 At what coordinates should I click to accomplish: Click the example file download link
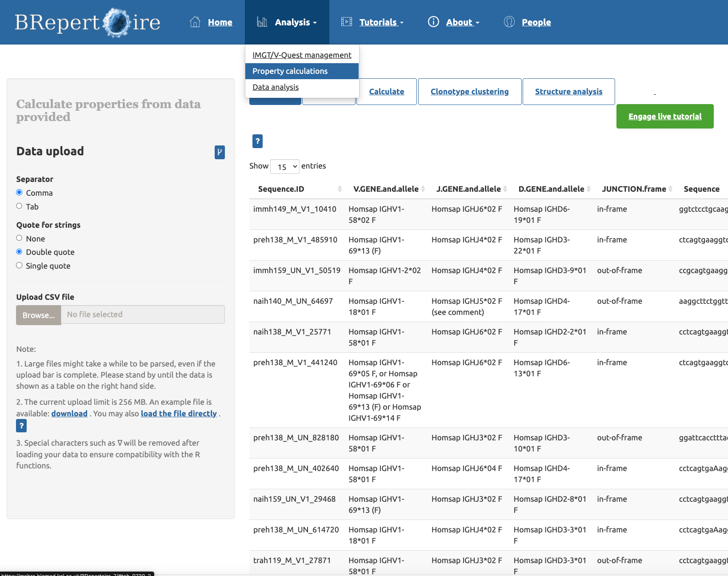pyautogui.click(x=69, y=414)
